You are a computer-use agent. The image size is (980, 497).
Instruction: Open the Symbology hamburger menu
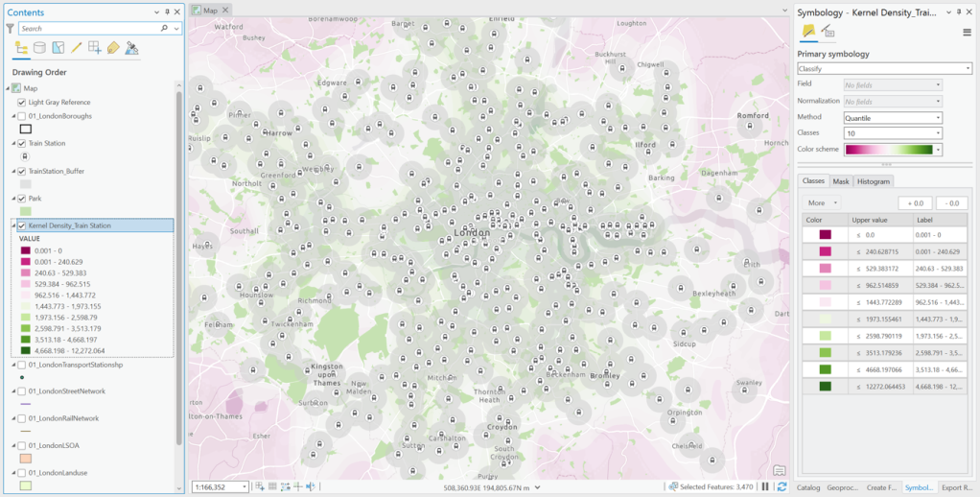click(967, 32)
